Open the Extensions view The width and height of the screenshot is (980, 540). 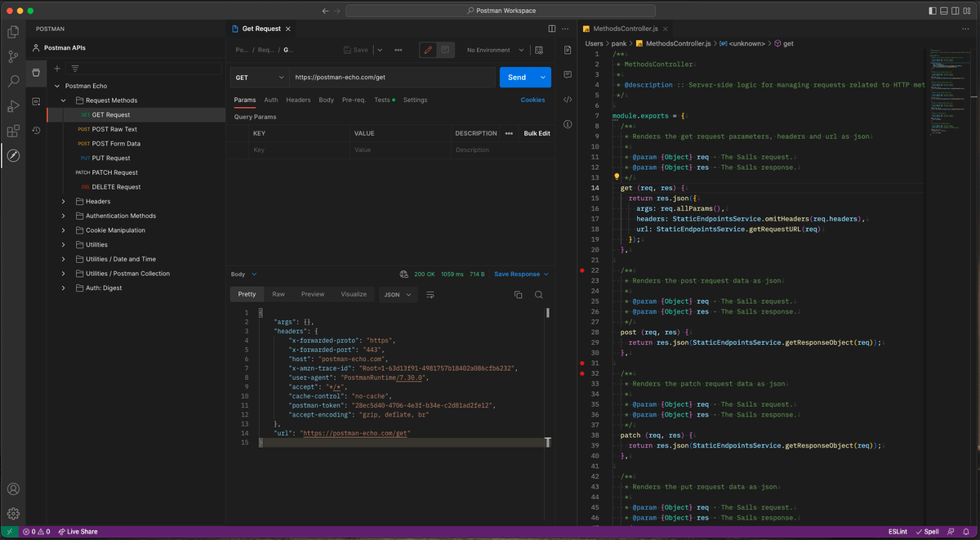tap(13, 131)
